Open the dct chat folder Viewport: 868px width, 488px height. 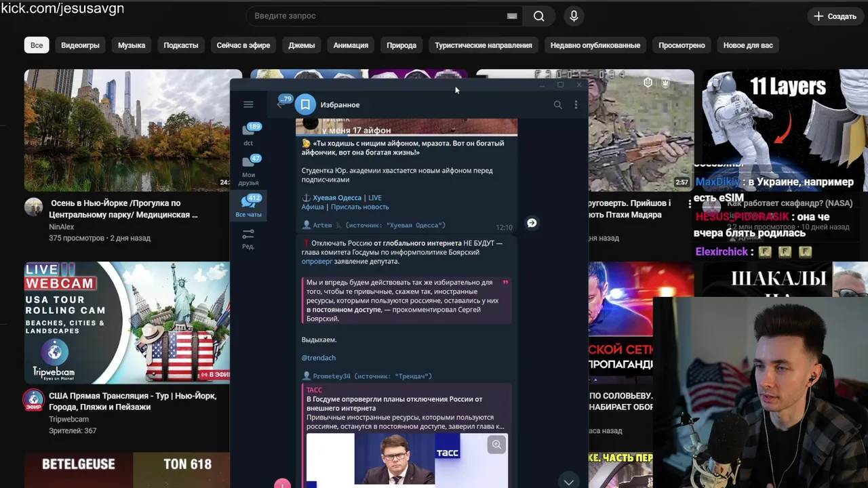248,134
